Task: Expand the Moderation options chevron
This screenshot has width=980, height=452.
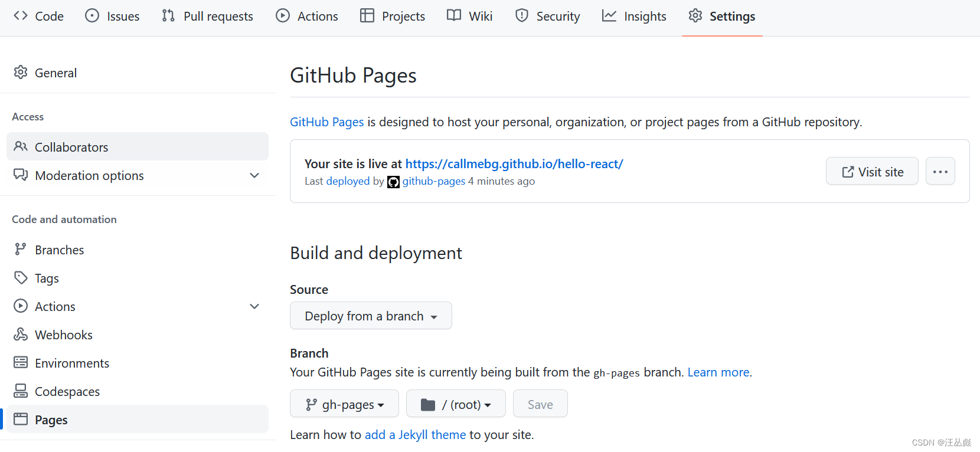Action: click(254, 175)
